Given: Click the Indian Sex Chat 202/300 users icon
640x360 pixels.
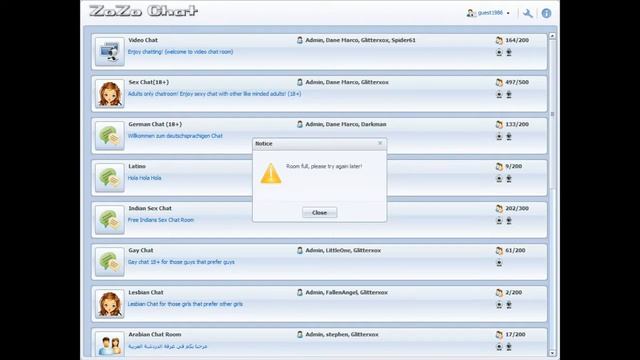Looking at the screenshot, I should 499,208.
